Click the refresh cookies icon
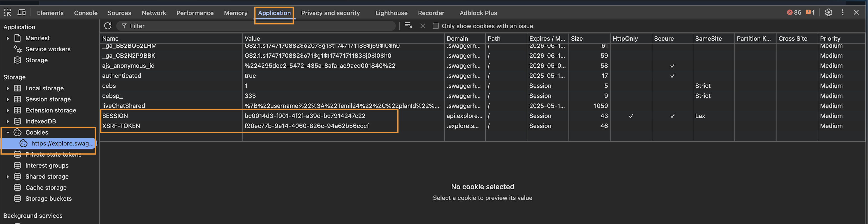868x224 pixels. point(108,26)
